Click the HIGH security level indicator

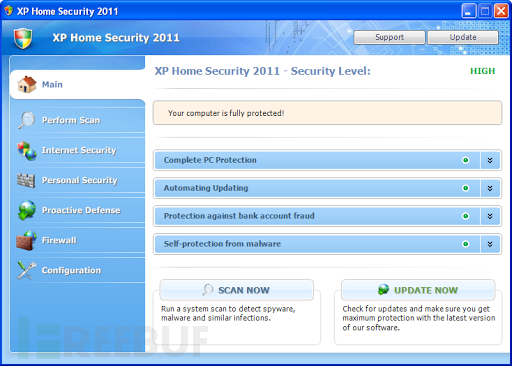482,71
